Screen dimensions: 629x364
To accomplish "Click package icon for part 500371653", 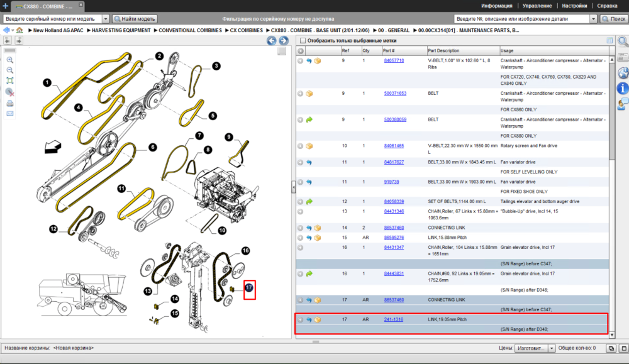I will (309, 94).
